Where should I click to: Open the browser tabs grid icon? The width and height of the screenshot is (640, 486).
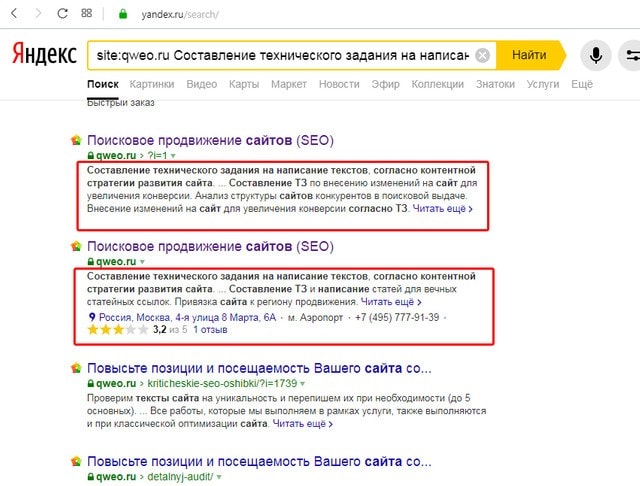click(x=87, y=15)
